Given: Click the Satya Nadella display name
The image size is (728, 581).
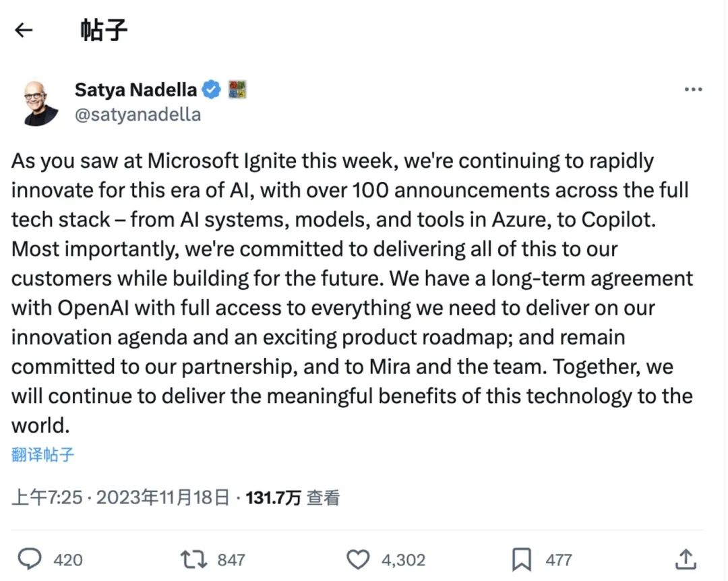Looking at the screenshot, I should [135, 90].
